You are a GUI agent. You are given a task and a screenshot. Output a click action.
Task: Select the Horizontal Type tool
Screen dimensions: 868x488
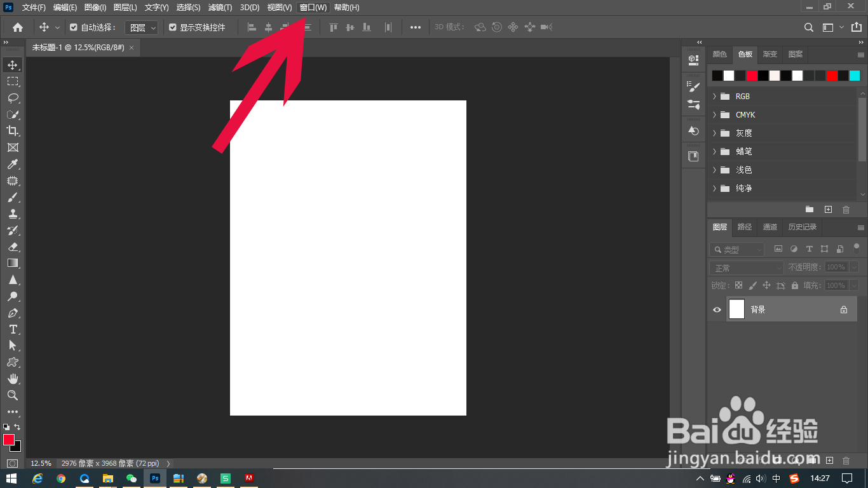[12, 329]
